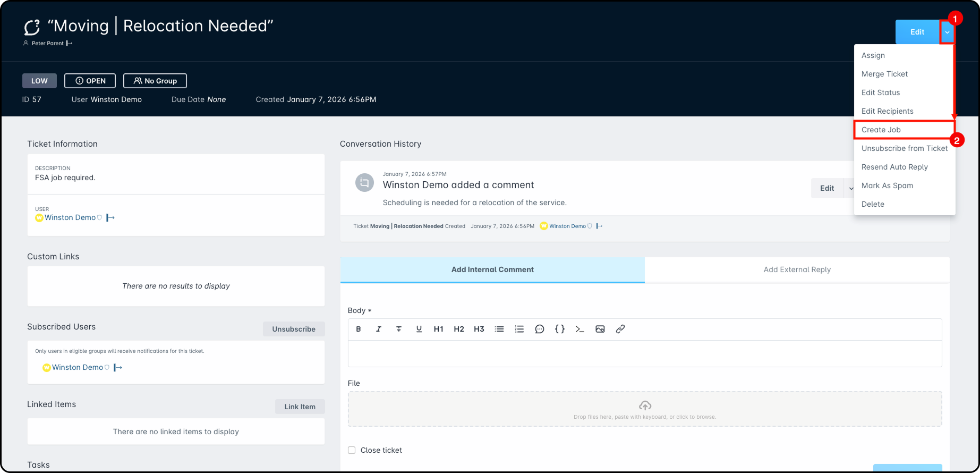Screen dimensions: 980x473
Task: Apply italic formatting in the body toolbar
Action: pos(379,329)
